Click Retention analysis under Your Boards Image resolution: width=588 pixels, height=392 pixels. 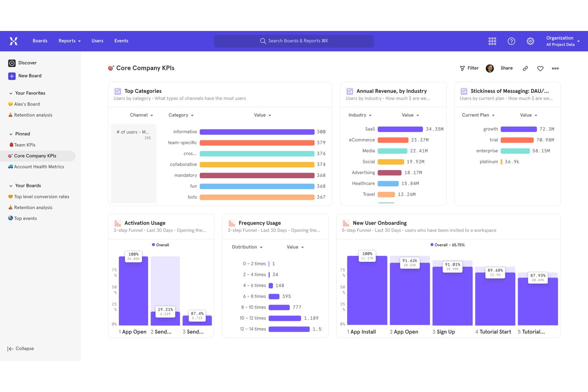tap(33, 208)
